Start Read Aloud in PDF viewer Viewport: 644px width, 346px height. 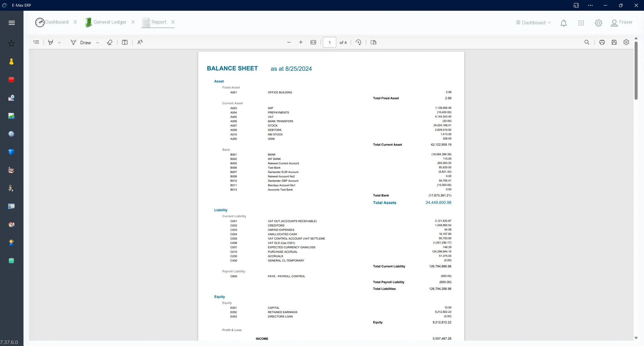pos(140,42)
